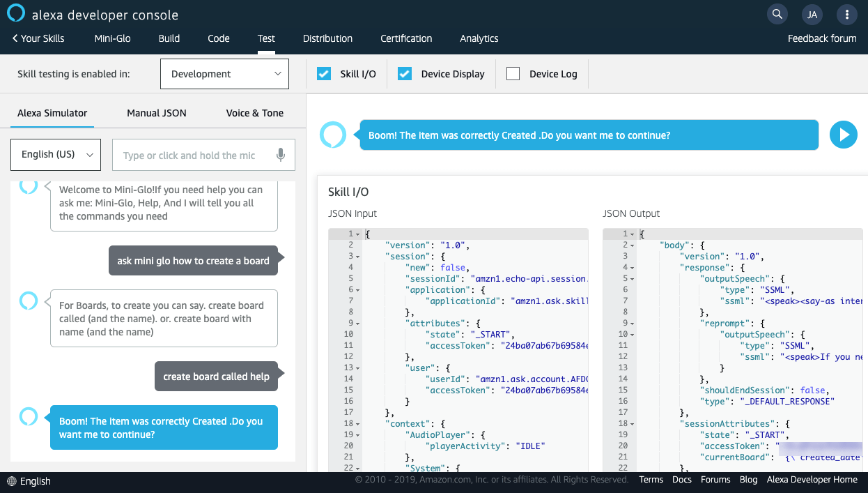
Task: Collapse the "application" object in JSON Input
Action: (358, 290)
